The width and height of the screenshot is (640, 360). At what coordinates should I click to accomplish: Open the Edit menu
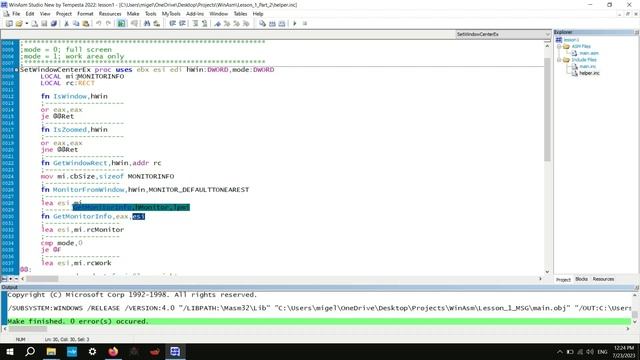pos(30,14)
